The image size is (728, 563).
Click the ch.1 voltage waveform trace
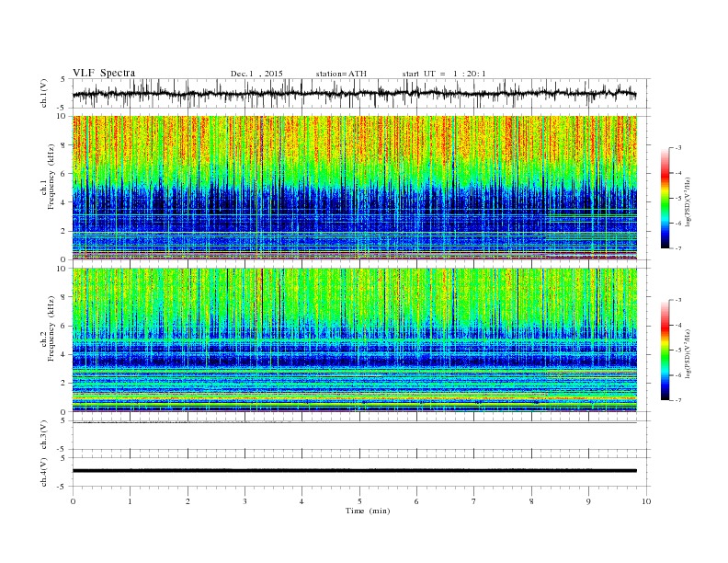(354, 93)
